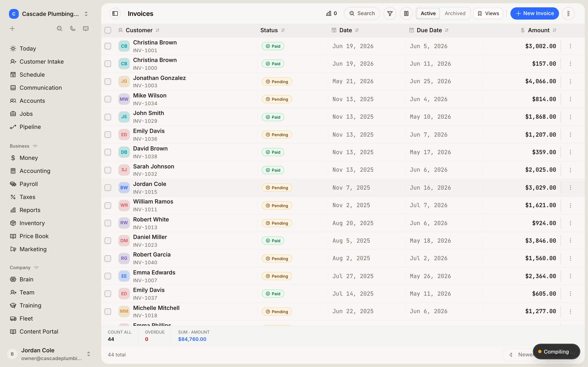Open the chart stats icon showing 0

point(331,13)
